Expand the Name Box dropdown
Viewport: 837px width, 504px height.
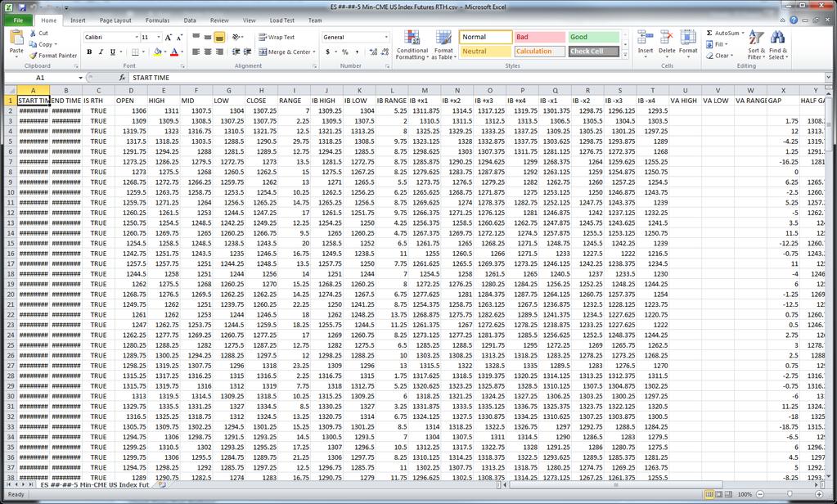pos(81,78)
